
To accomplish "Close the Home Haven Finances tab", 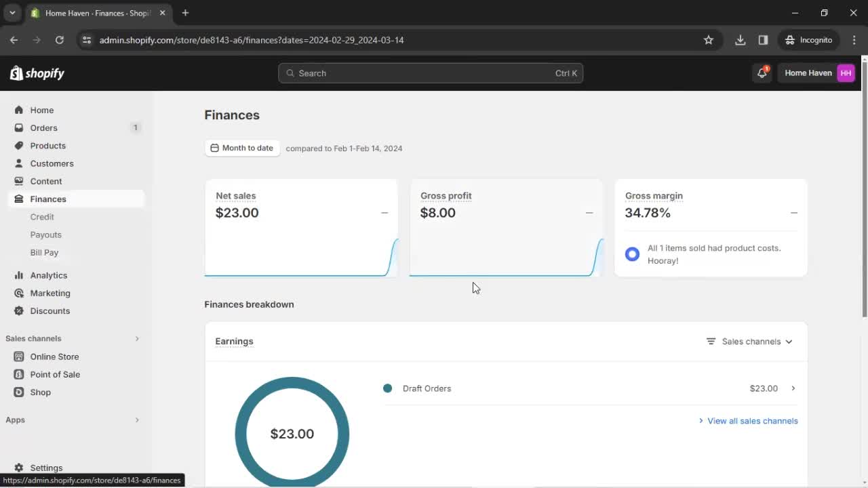I will (162, 13).
